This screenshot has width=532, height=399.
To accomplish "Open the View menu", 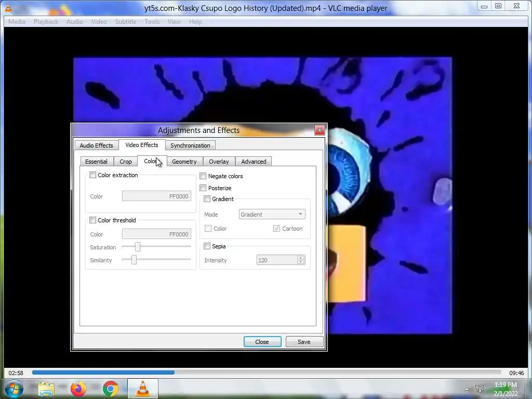I will click(x=174, y=22).
